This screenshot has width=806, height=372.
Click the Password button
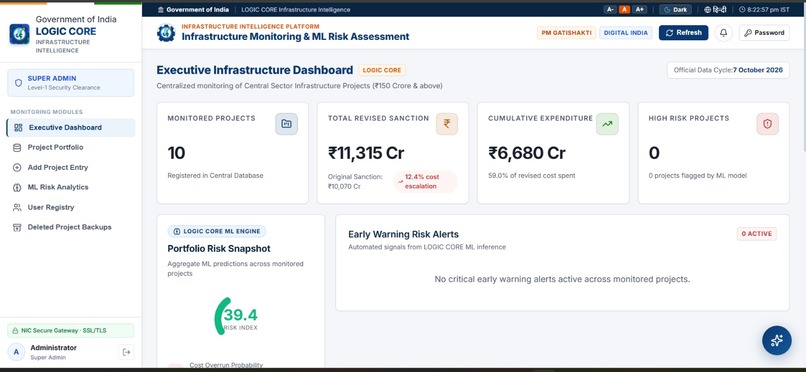[764, 33]
